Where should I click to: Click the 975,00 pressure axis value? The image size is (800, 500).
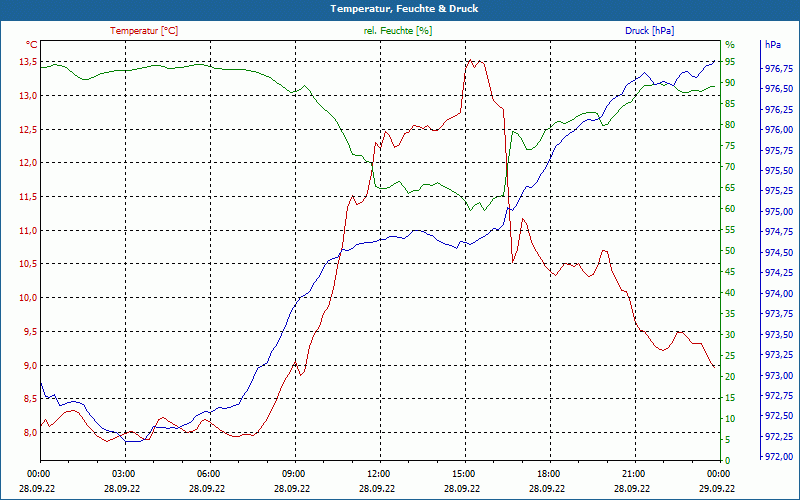780,212
